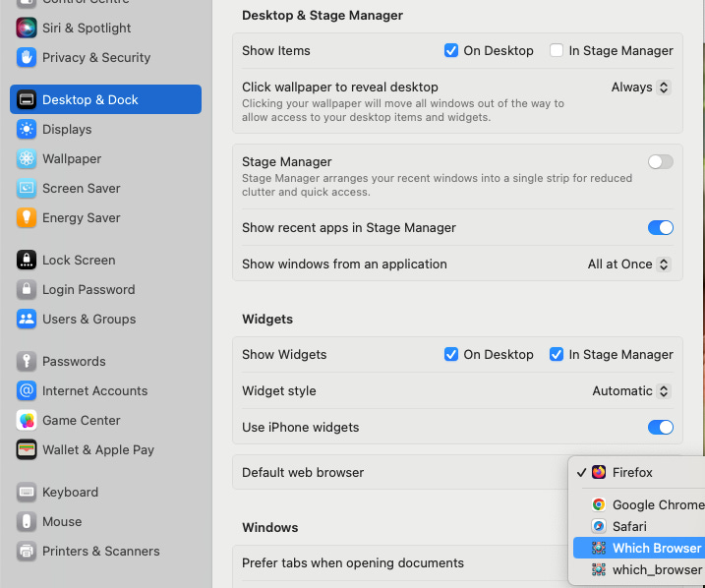Pick Which Browser in the popup list
This screenshot has width=705, height=588.
pyautogui.click(x=656, y=549)
